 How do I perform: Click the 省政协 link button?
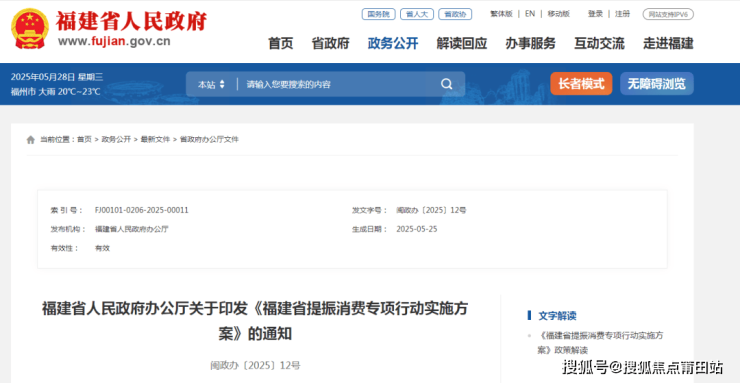pos(455,15)
